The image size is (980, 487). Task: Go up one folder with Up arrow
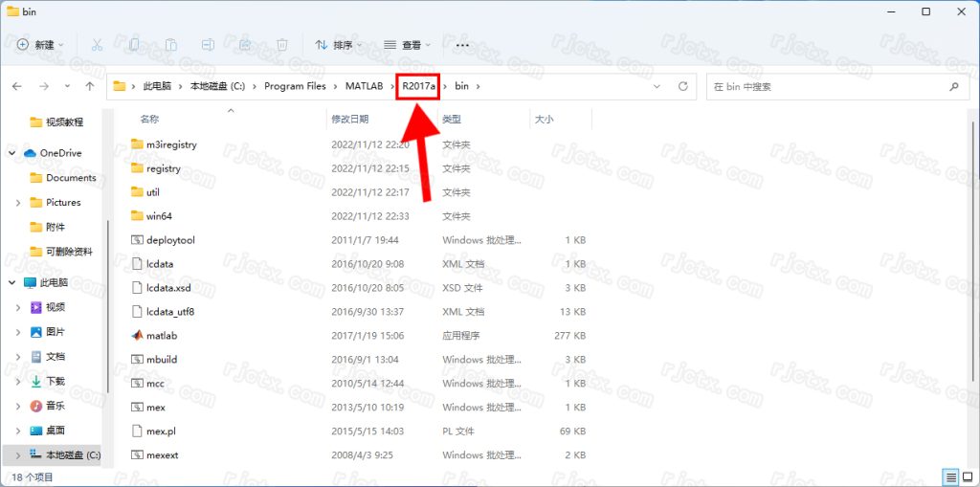(x=90, y=86)
